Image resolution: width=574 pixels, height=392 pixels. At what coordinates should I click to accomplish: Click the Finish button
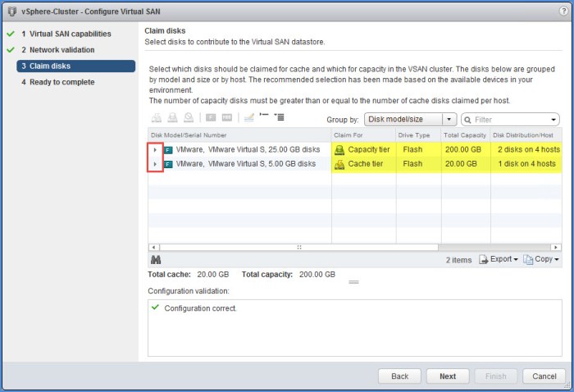(495, 376)
